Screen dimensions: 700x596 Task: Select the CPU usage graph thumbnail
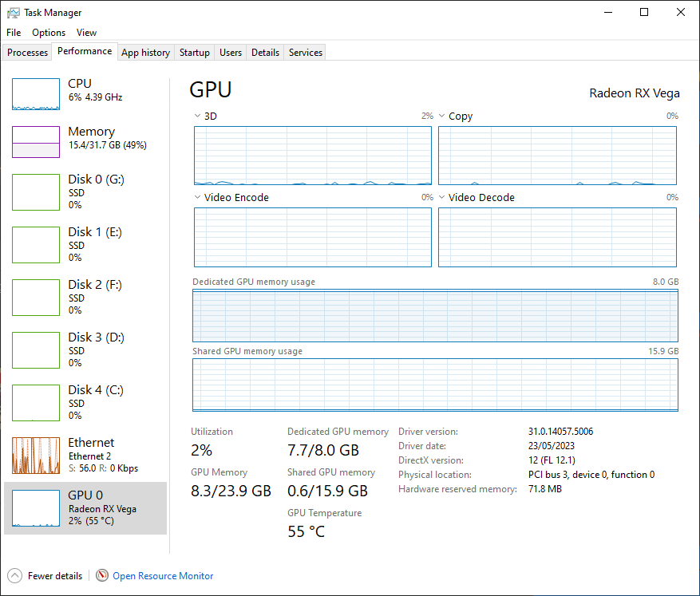pyautogui.click(x=36, y=94)
